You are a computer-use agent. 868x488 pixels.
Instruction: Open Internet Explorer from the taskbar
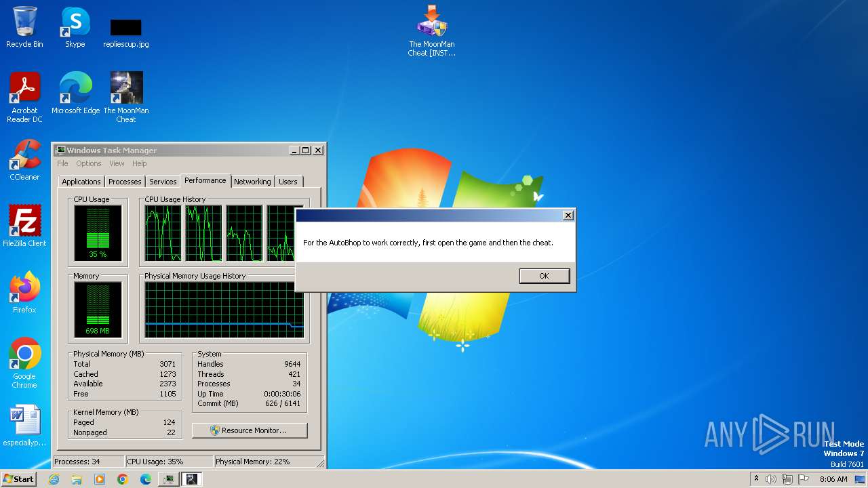point(54,479)
